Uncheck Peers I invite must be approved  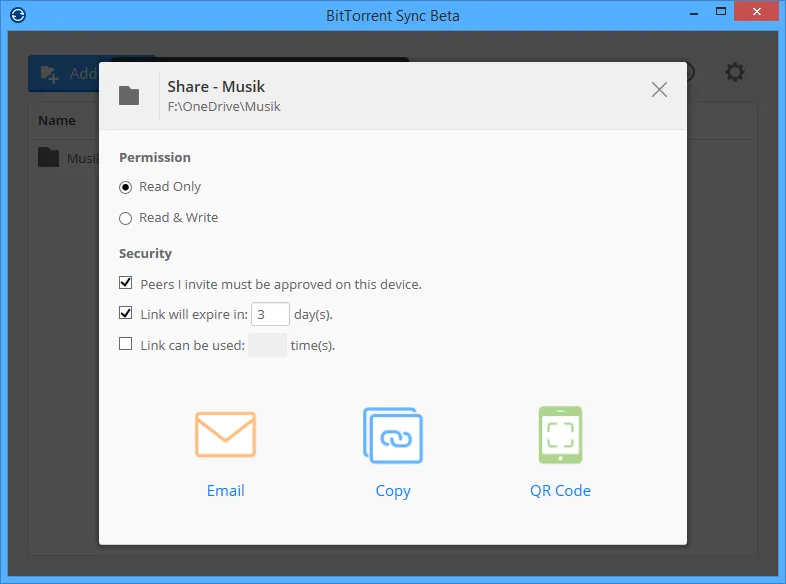pyautogui.click(x=125, y=283)
